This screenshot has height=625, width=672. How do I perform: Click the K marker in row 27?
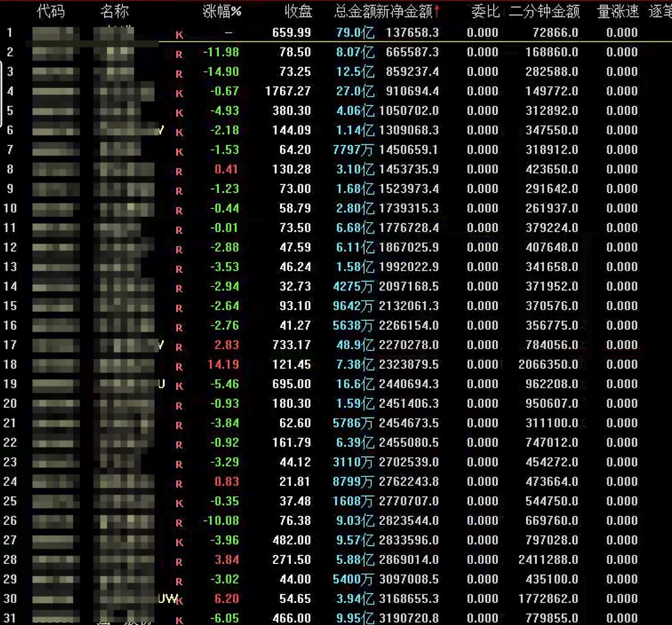click(179, 542)
